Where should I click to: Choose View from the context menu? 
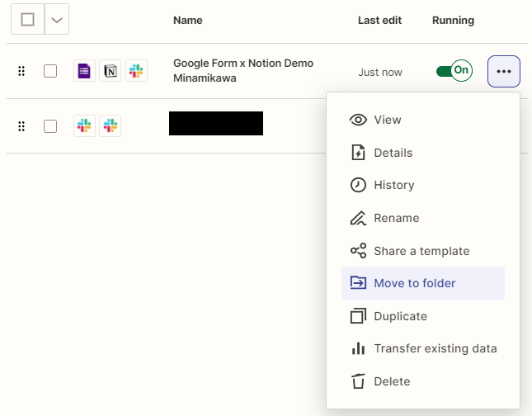coord(423,120)
